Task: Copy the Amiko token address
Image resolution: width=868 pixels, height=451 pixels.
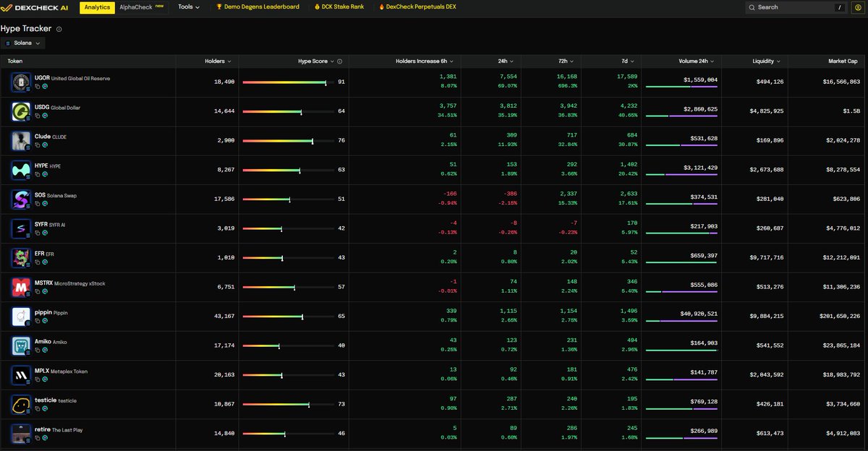Action: (38, 348)
